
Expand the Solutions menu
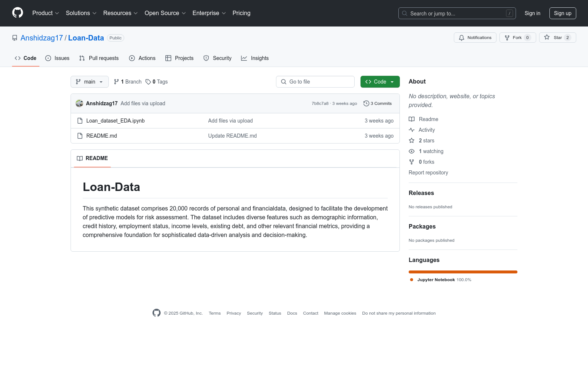[81, 13]
